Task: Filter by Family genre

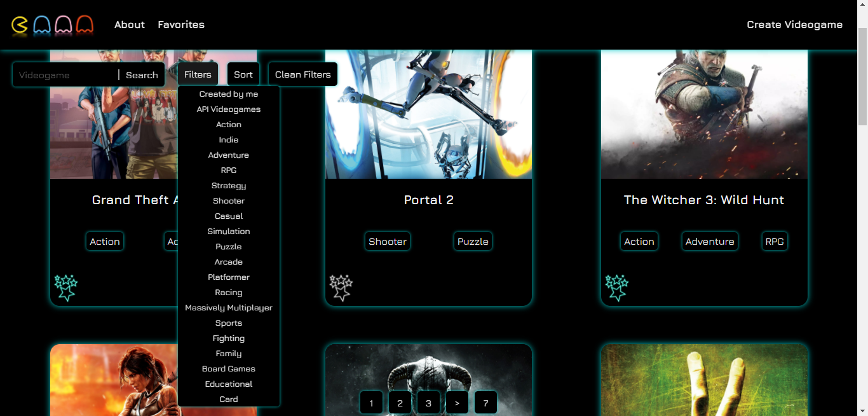Action: pyautogui.click(x=229, y=354)
